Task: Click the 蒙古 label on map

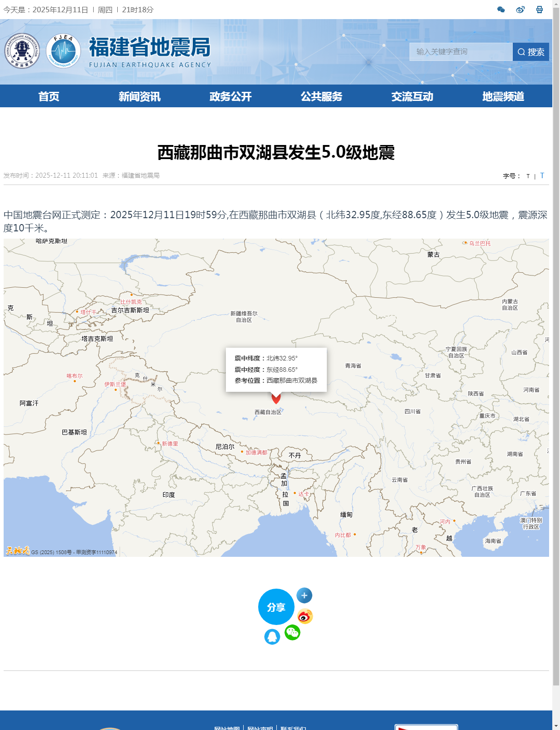Action: pos(434,255)
